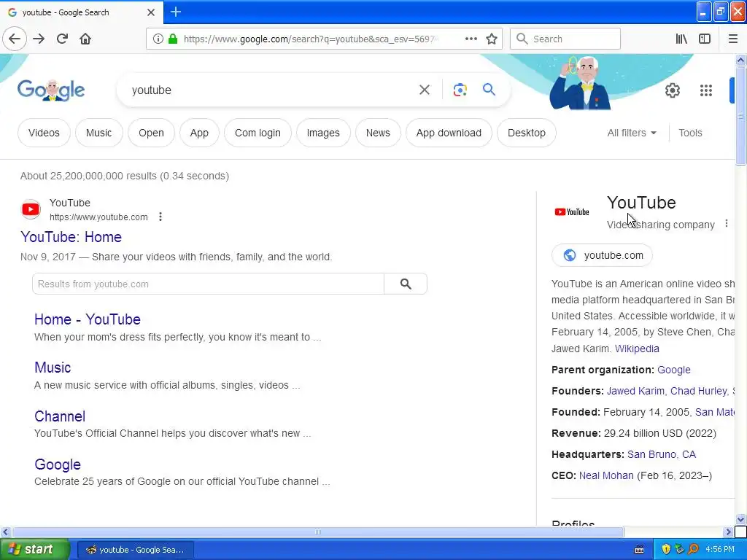Focus the Firefox Search toolbar field

tap(565, 39)
